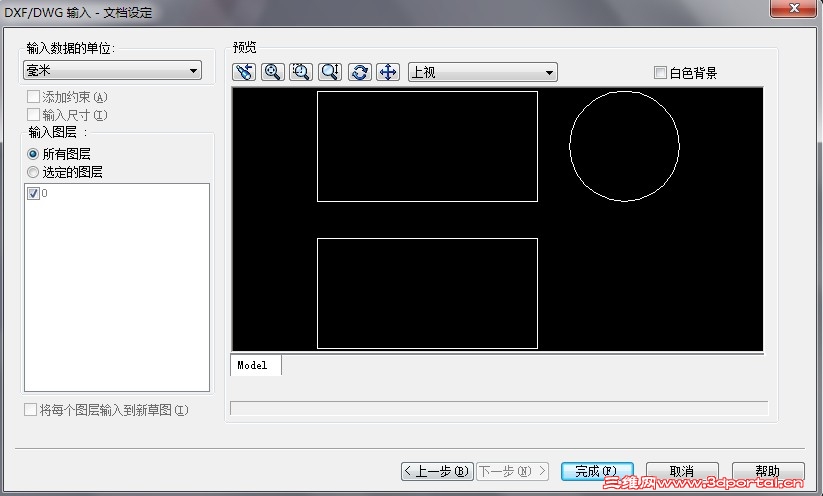Toggle 将每个图层输入到新草图 checkbox
The image size is (823, 496).
point(30,409)
